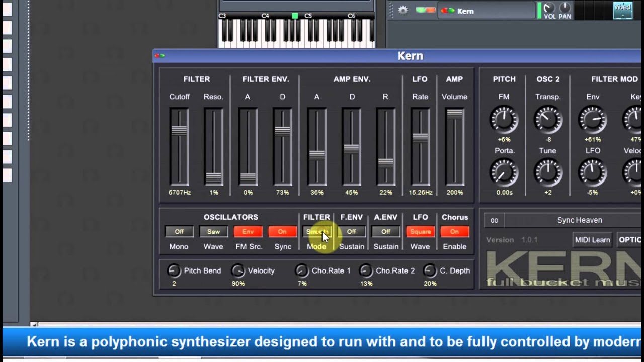This screenshot has height=362, width=644.
Task: Click the Amp Volume slider
Action: [454, 146]
